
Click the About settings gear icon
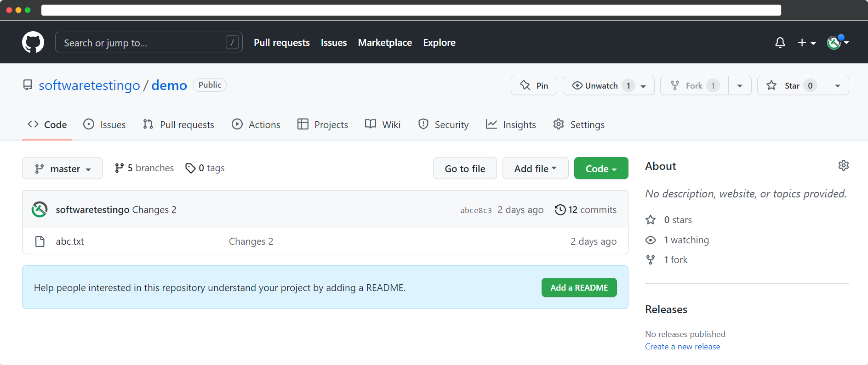[x=843, y=165]
